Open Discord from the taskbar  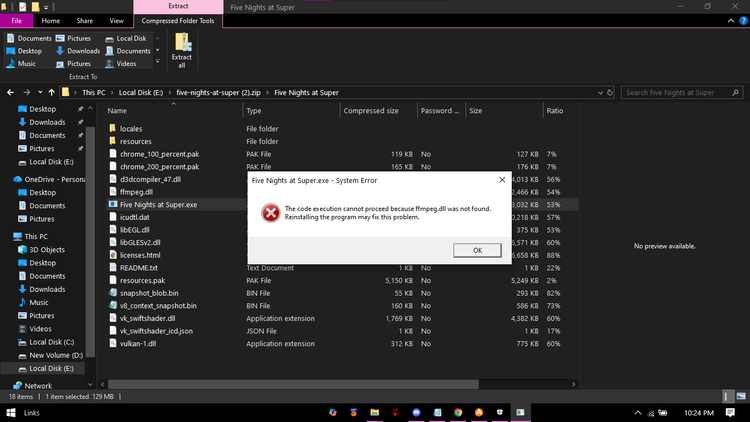(416, 412)
